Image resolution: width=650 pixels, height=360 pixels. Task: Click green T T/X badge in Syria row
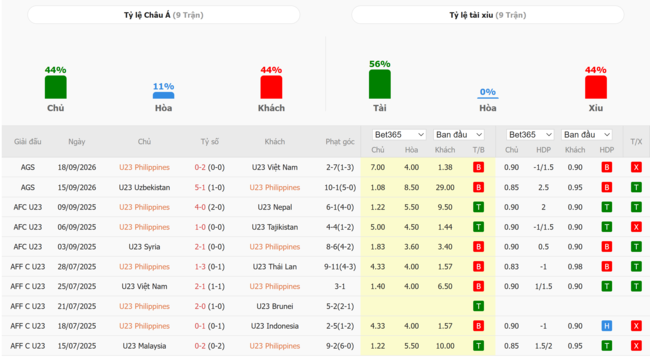click(x=636, y=247)
